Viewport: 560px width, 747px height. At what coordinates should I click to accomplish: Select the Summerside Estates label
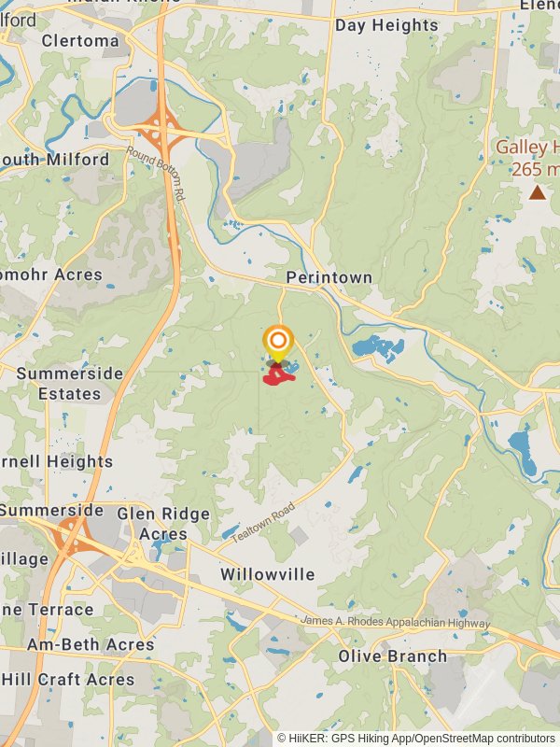[x=70, y=384]
